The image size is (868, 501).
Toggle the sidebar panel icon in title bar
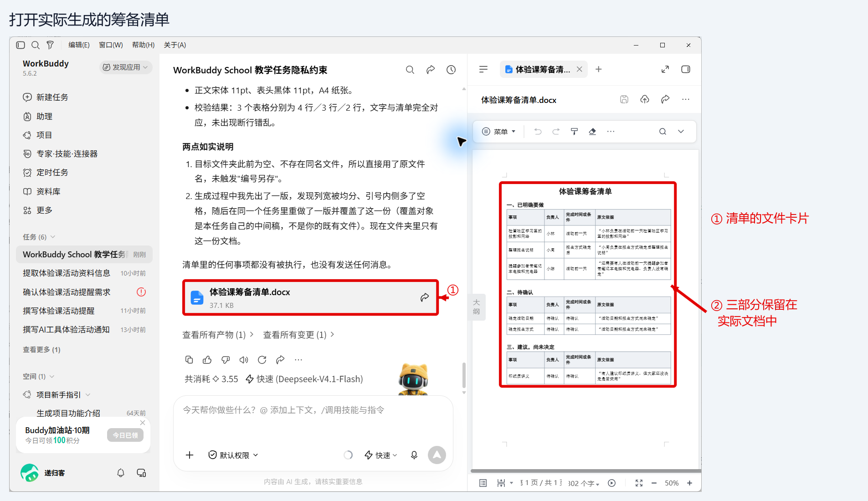[x=21, y=45]
